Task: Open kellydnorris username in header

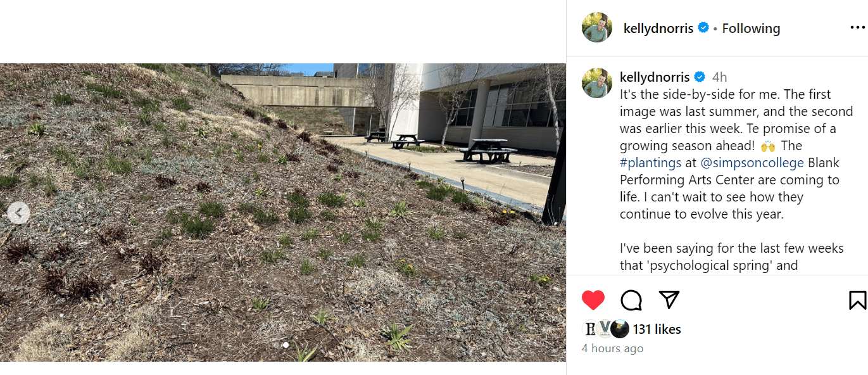Action: pyautogui.click(x=658, y=29)
